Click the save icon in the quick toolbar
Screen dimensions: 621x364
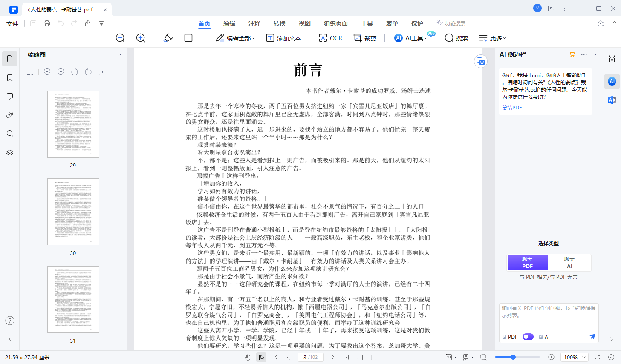pyautogui.click(x=33, y=23)
